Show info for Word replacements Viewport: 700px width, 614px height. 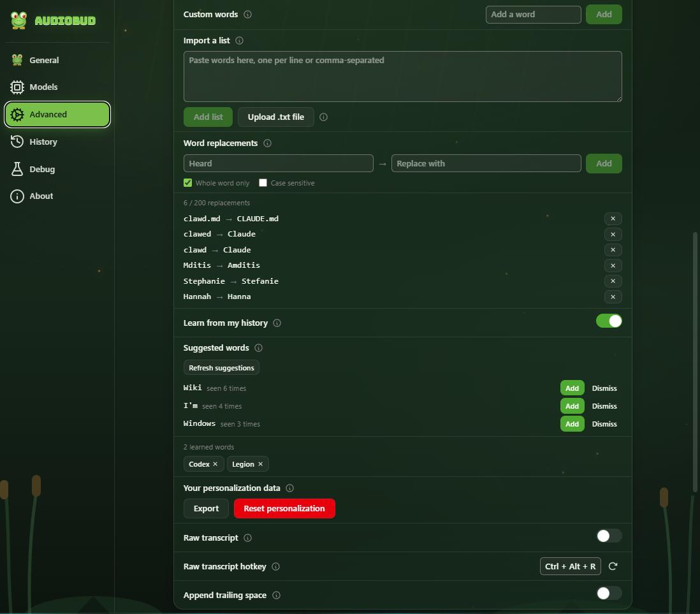click(x=267, y=143)
